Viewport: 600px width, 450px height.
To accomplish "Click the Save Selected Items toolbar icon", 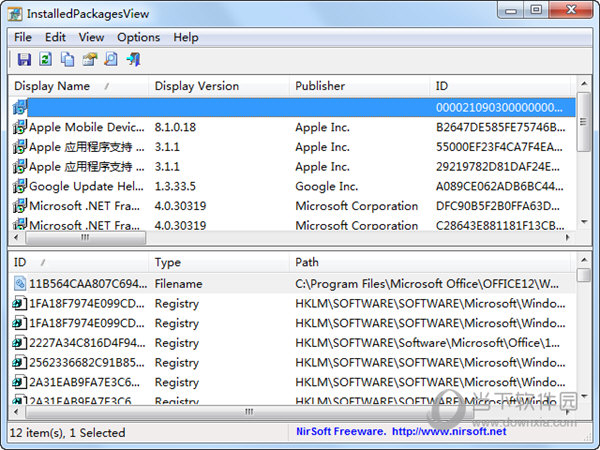I will pos(24,59).
